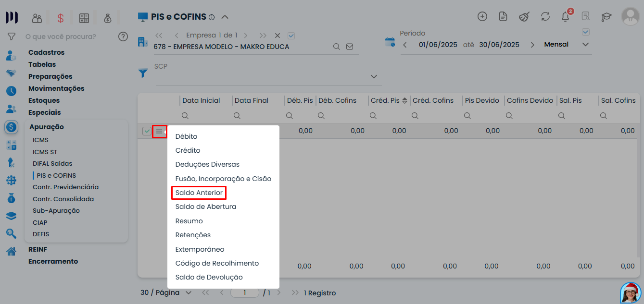Click the money bag icon in the top bar
Image resolution: width=644 pixels, height=304 pixels.
coord(108,17)
